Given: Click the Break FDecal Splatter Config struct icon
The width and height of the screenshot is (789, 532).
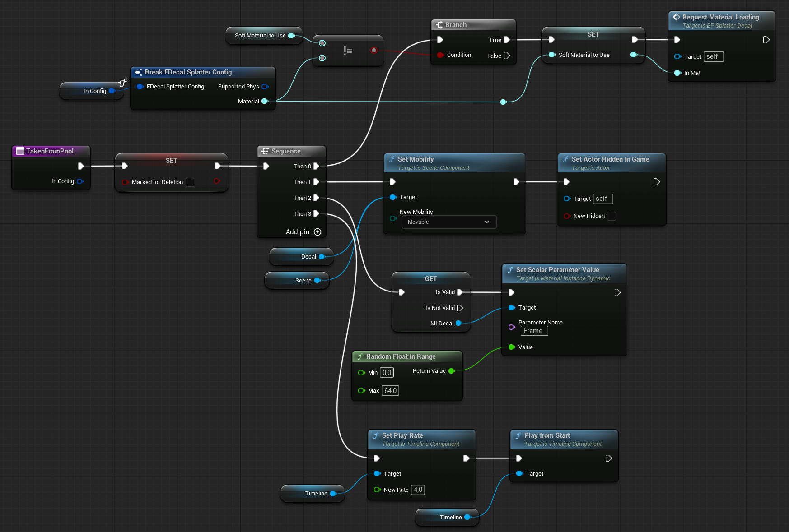Looking at the screenshot, I should pos(139,72).
